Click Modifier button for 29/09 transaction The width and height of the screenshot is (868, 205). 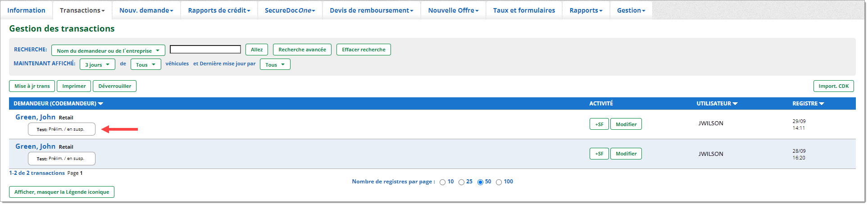626,124
